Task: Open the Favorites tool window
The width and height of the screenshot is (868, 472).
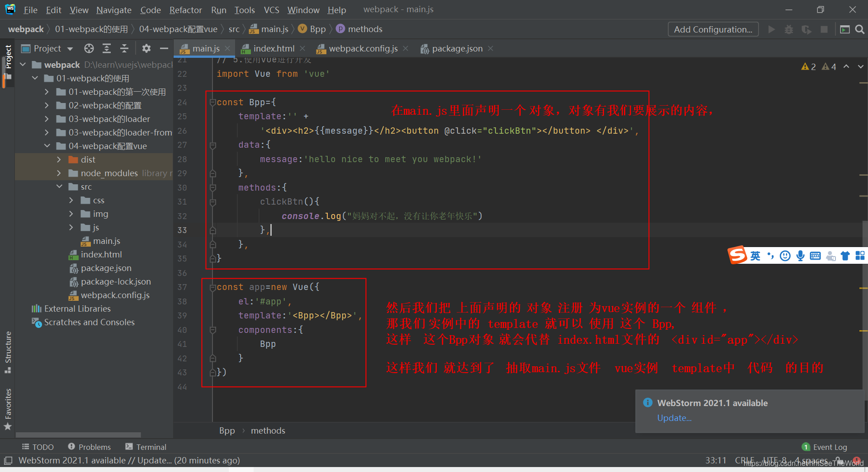Action: (x=8, y=409)
